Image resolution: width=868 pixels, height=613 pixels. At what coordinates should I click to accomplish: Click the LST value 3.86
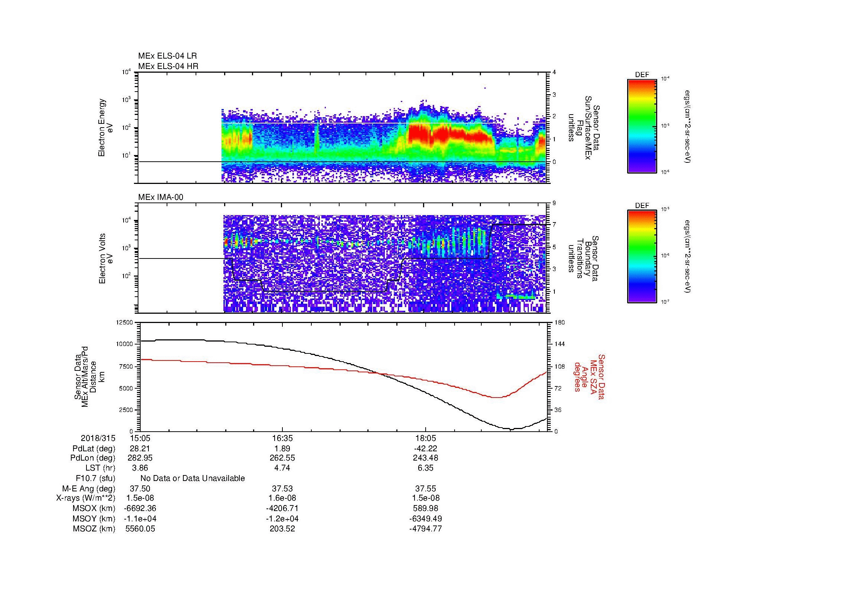click(140, 468)
